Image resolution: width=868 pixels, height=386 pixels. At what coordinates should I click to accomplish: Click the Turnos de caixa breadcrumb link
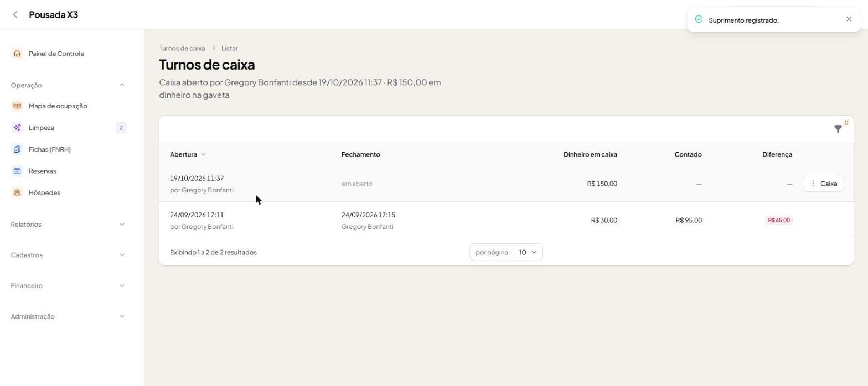click(x=182, y=48)
